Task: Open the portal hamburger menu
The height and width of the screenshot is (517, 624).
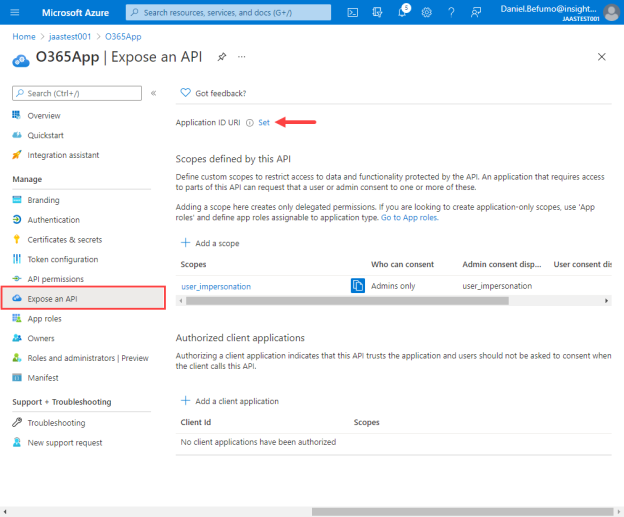Action: pyautogui.click(x=15, y=12)
